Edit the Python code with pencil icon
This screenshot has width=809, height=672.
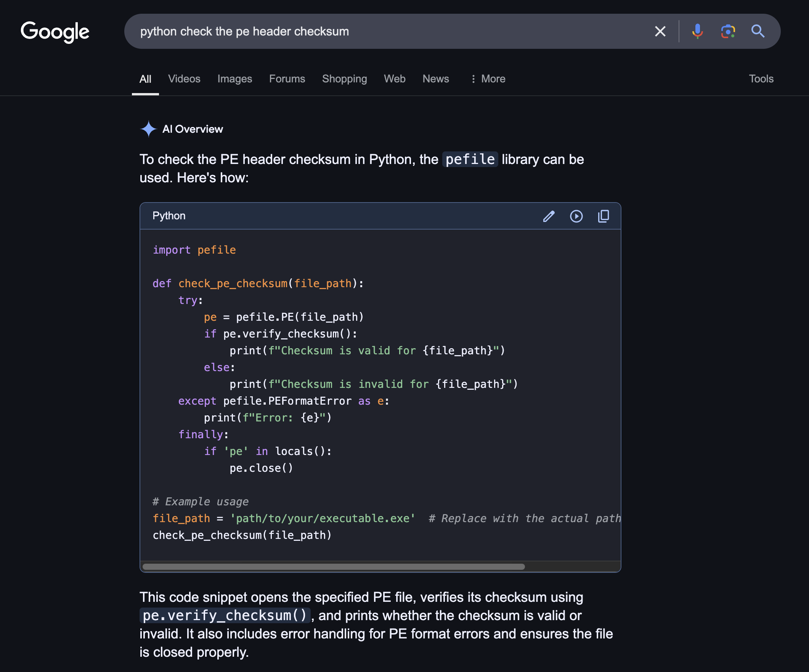coord(549,216)
